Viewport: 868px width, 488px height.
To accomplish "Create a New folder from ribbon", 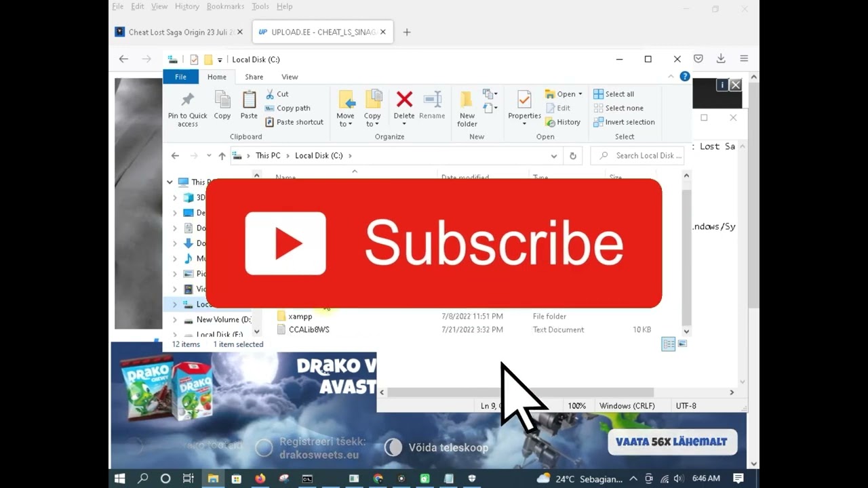I will tap(467, 108).
